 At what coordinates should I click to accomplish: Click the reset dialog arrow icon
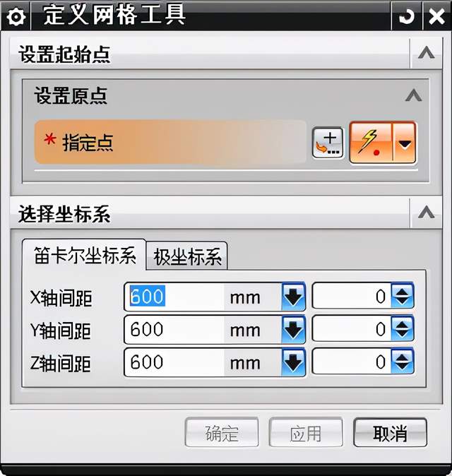pos(406,16)
